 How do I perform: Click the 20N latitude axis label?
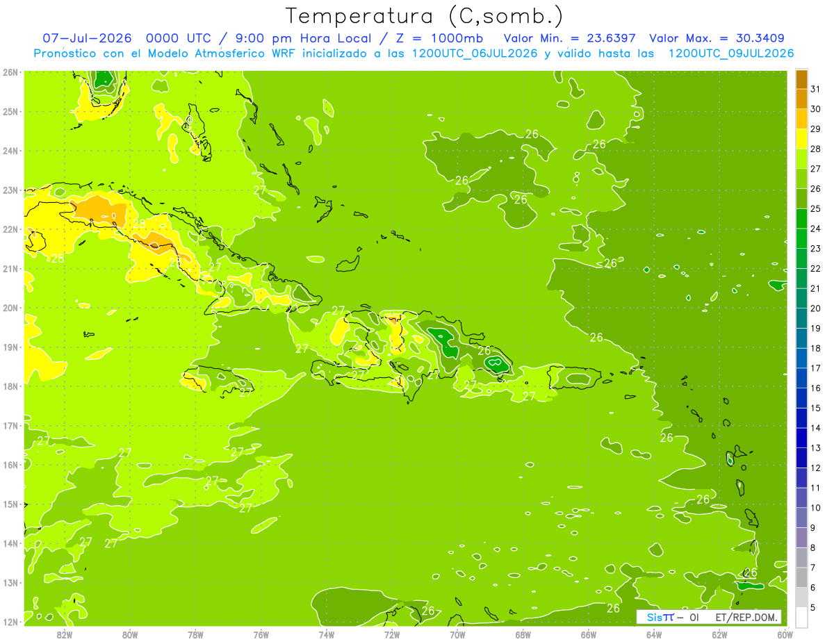(10, 308)
